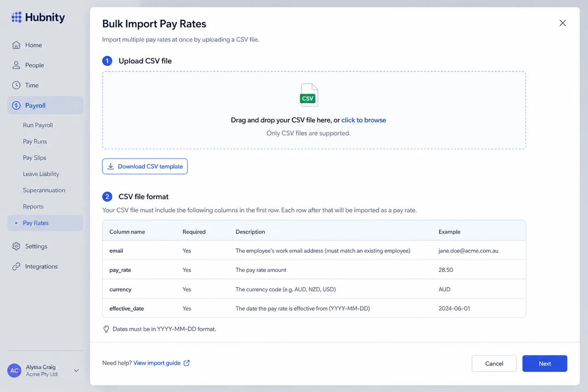Click the green CSV file icon
Viewport: 588px width, 392px height.
point(309,95)
